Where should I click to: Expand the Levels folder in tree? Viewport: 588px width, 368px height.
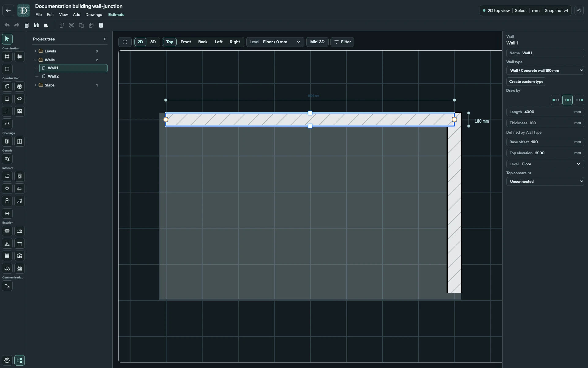[x=35, y=51]
